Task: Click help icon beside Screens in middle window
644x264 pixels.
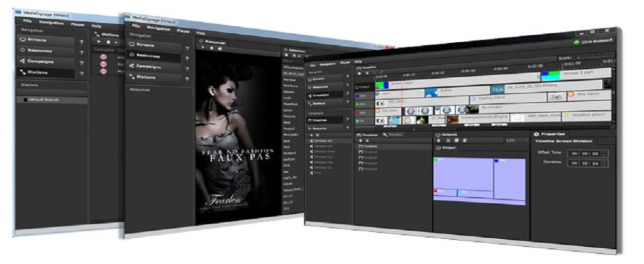Action: click(x=187, y=49)
